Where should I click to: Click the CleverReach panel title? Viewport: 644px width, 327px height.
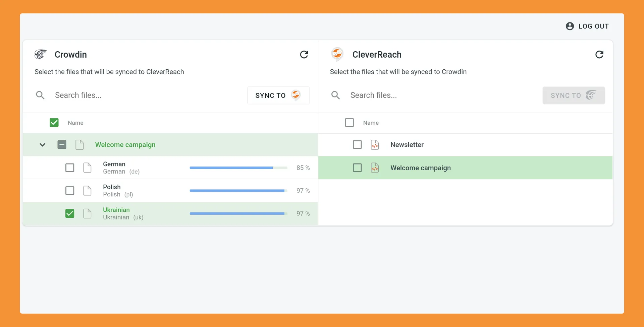pyautogui.click(x=377, y=54)
